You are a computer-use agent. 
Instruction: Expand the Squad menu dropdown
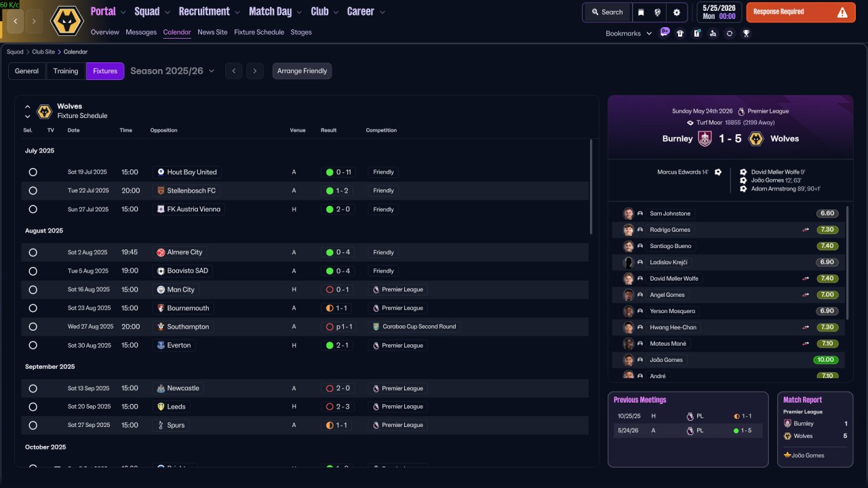[x=167, y=12]
